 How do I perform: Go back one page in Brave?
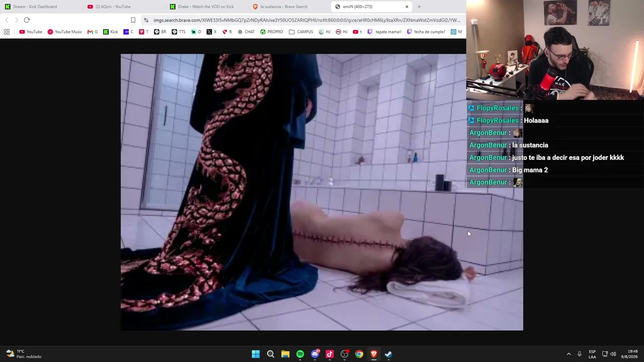[7, 20]
